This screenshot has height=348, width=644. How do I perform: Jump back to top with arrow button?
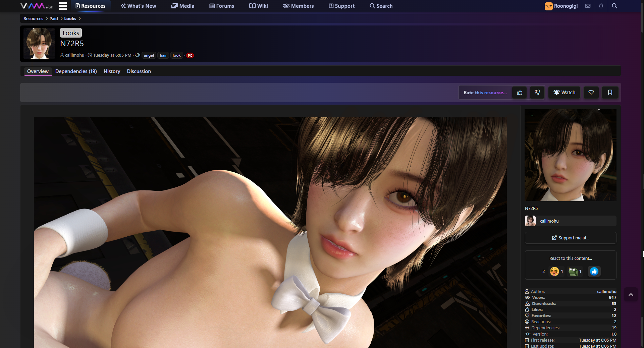[631, 295]
